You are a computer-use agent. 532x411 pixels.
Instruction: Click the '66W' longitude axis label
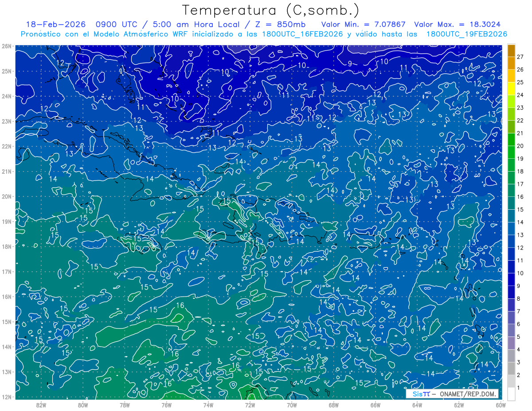(375, 405)
